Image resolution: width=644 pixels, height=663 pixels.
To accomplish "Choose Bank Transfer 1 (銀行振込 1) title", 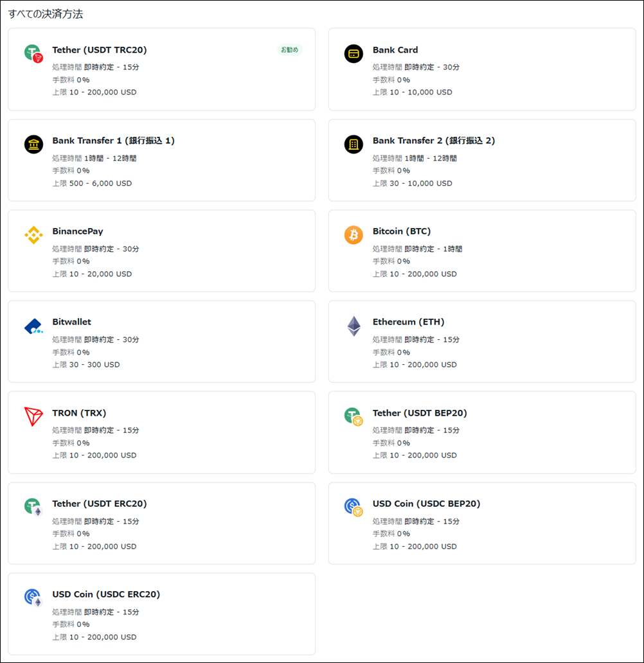I will click(x=113, y=141).
